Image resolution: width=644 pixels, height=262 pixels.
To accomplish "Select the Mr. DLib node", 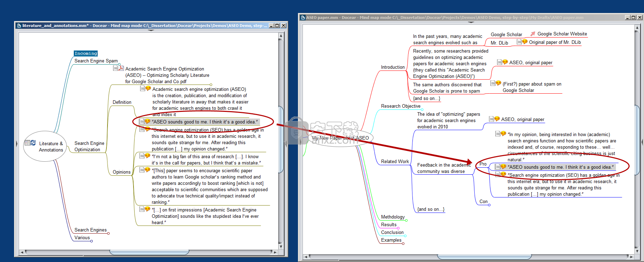I will [499, 43].
